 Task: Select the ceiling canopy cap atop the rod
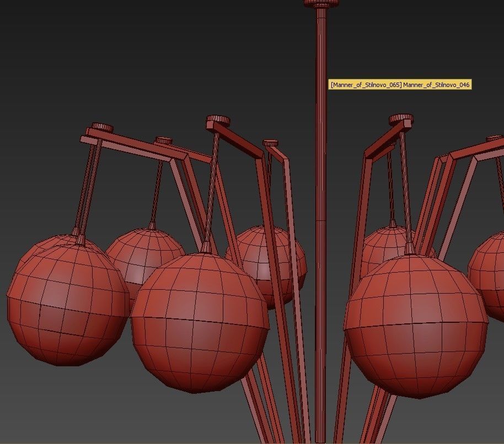(x=321, y=3)
